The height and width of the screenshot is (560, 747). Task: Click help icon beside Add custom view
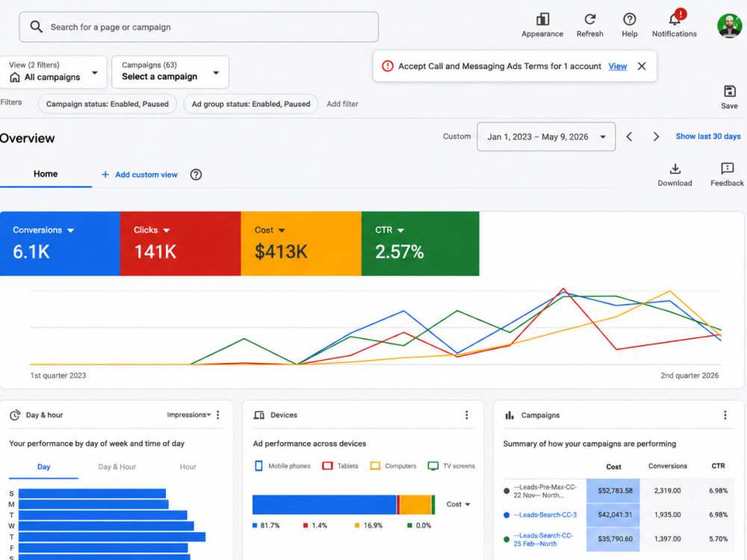(196, 175)
